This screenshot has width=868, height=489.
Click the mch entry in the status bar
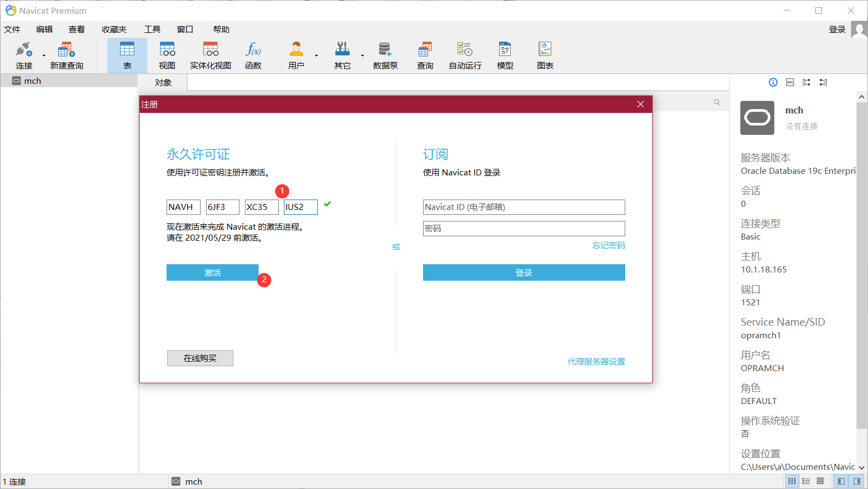click(187, 481)
